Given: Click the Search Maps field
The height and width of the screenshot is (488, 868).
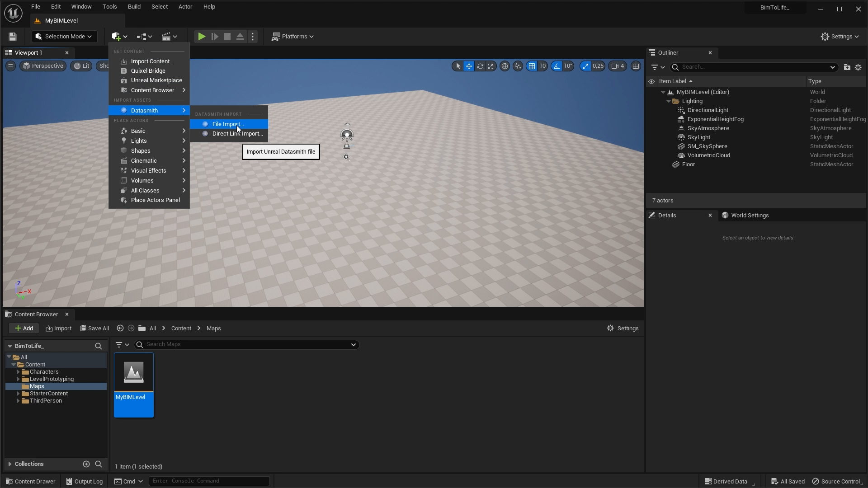Looking at the screenshot, I should [247, 345].
